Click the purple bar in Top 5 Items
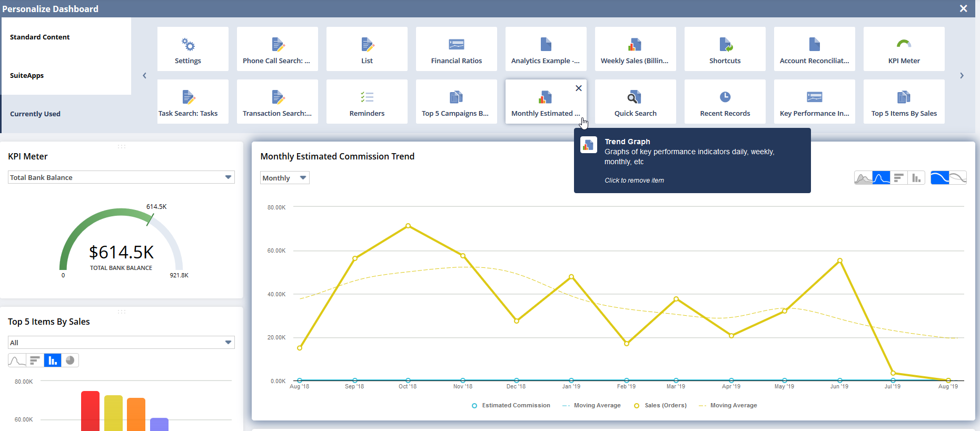 pyautogui.click(x=159, y=424)
